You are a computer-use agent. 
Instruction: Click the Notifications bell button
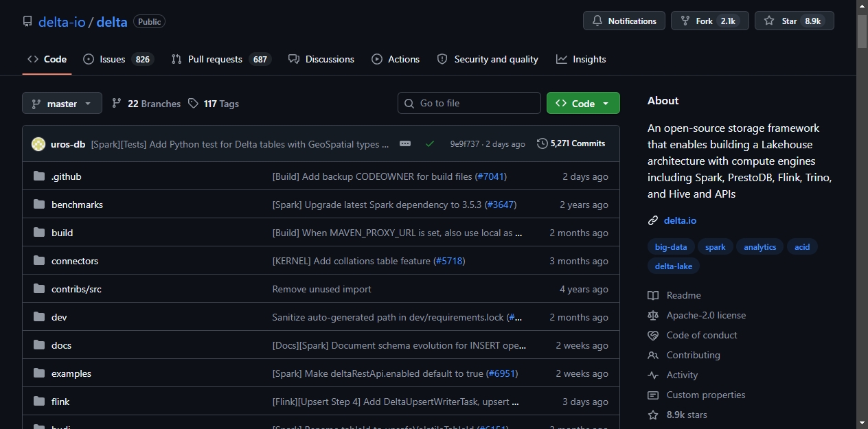coord(624,21)
